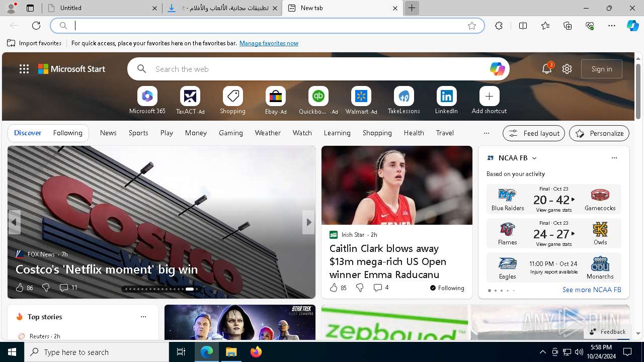Image resolution: width=644 pixels, height=362 pixels.
Task: Click the Copilot icon in search box
Action: [x=497, y=69]
